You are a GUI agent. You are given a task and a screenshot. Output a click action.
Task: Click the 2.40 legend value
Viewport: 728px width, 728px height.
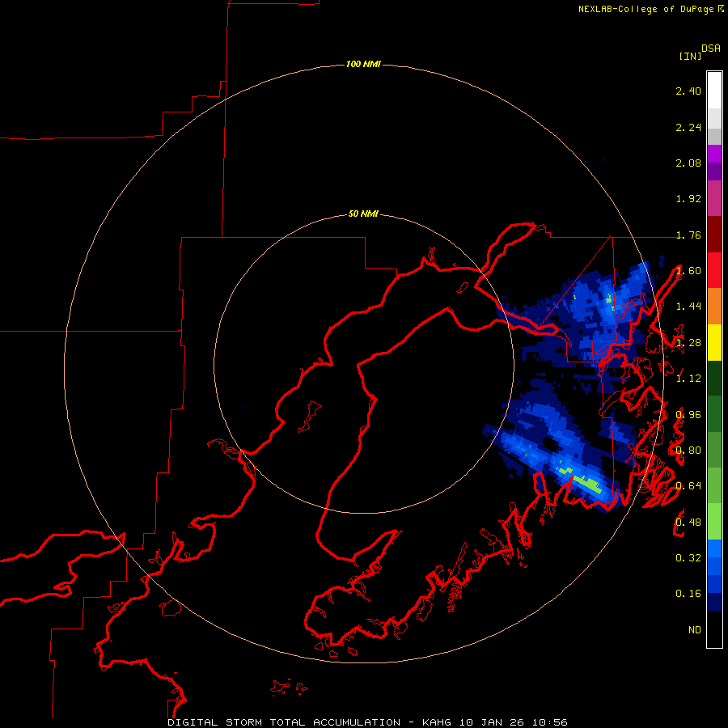pyautogui.click(x=688, y=91)
